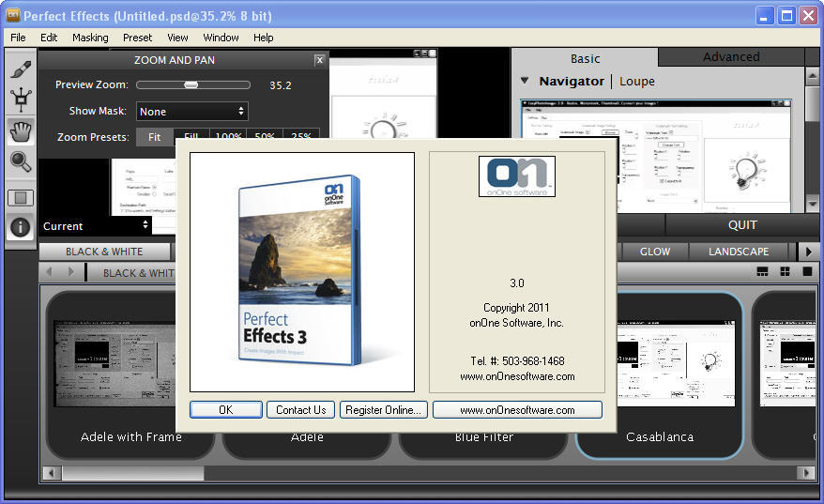Click the square preview mode icon in the left toolbar
This screenshot has height=504, width=824.
pyautogui.click(x=21, y=198)
